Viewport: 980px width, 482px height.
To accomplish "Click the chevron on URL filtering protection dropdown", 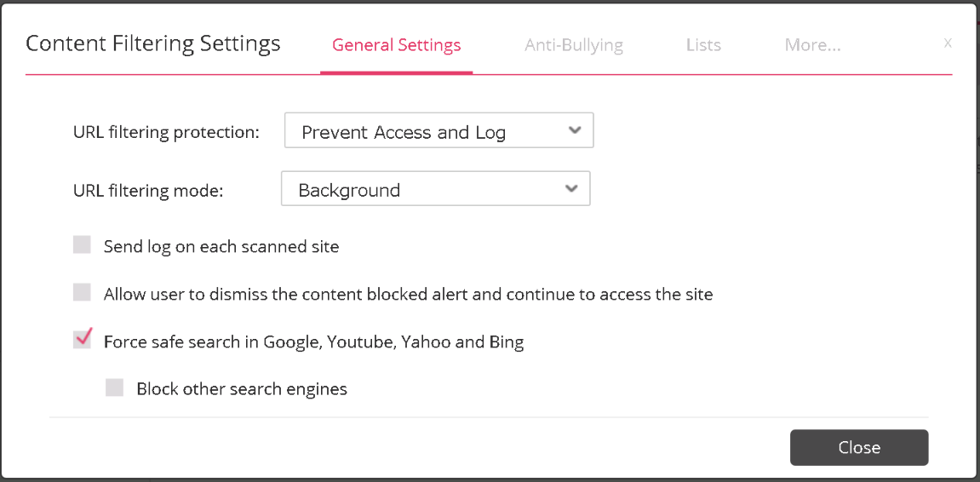I will pyautogui.click(x=575, y=130).
